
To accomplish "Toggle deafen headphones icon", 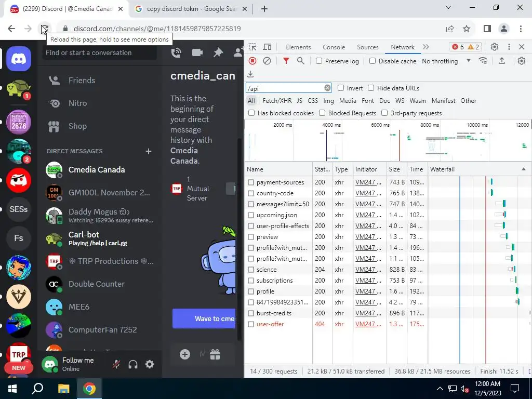I will (133, 364).
